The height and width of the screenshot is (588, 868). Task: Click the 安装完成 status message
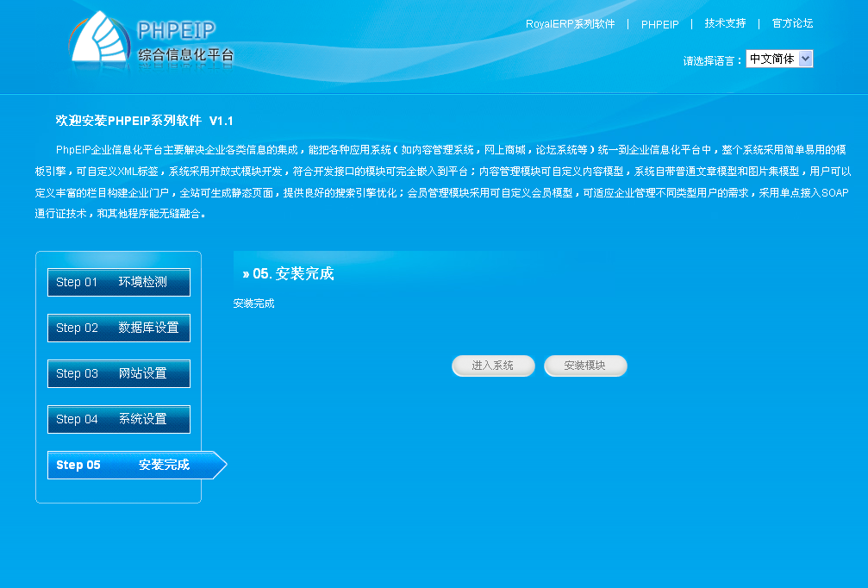(253, 303)
